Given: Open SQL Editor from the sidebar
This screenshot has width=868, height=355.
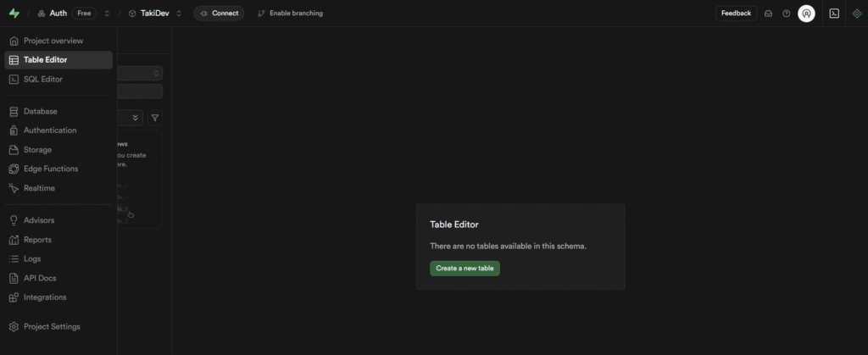Looking at the screenshot, I should tap(42, 79).
